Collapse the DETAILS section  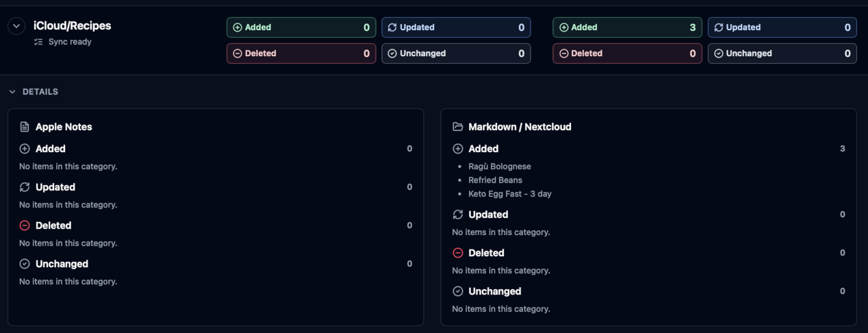12,92
